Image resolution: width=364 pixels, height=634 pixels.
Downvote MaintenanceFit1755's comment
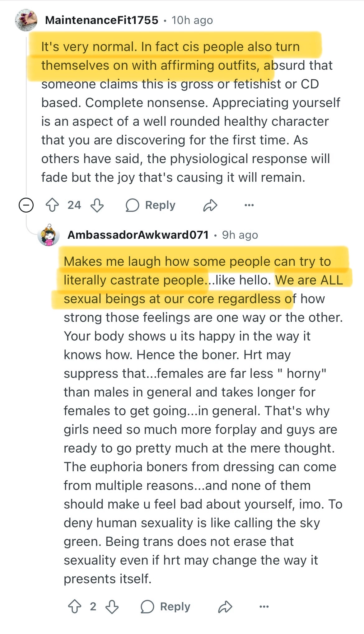point(97,205)
